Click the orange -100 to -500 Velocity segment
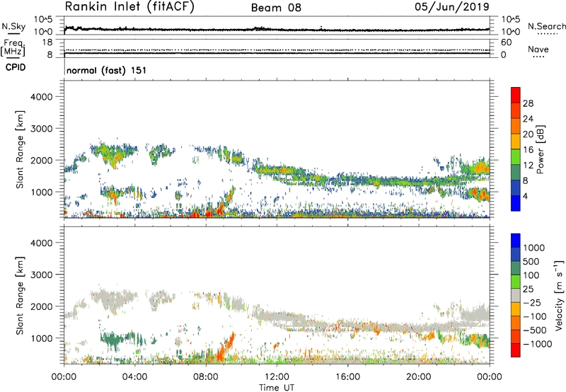The height and width of the screenshot is (392, 566). pyautogui.click(x=516, y=323)
